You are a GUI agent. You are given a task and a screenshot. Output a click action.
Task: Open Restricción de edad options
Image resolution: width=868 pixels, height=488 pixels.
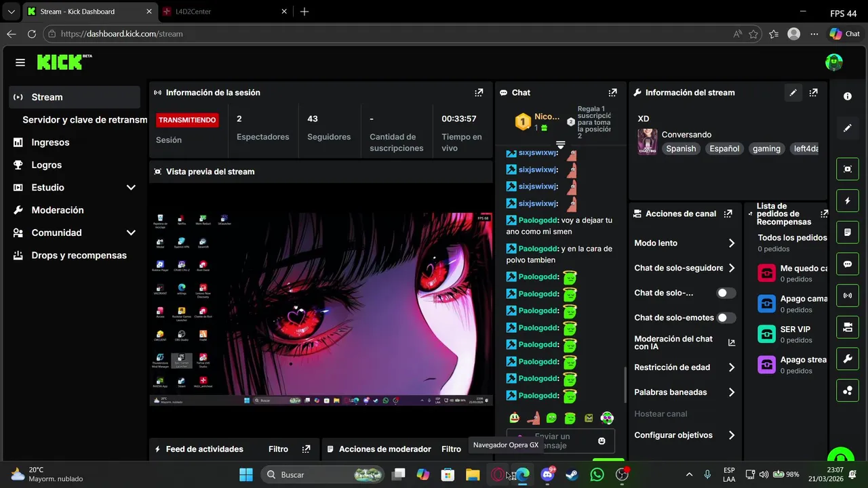(x=685, y=367)
